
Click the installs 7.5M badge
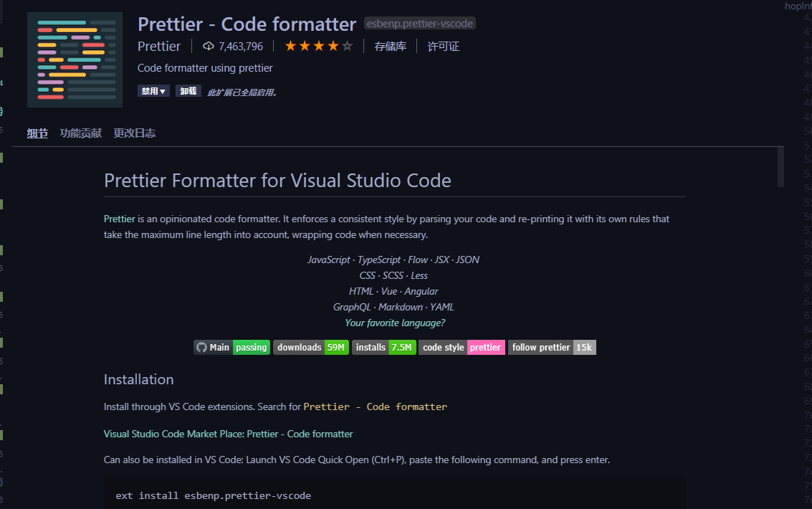(383, 348)
